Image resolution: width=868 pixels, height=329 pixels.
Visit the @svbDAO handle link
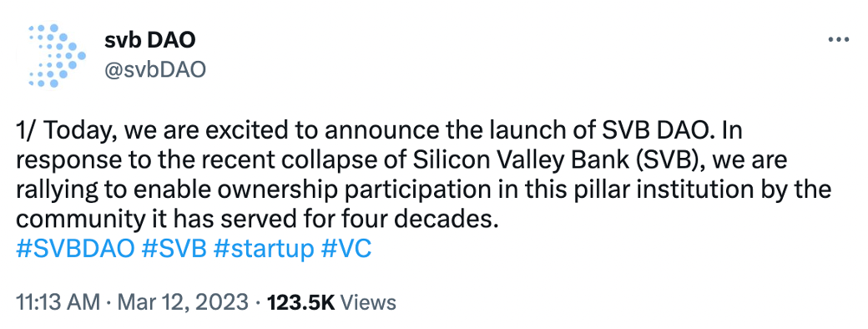pos(154,70)
